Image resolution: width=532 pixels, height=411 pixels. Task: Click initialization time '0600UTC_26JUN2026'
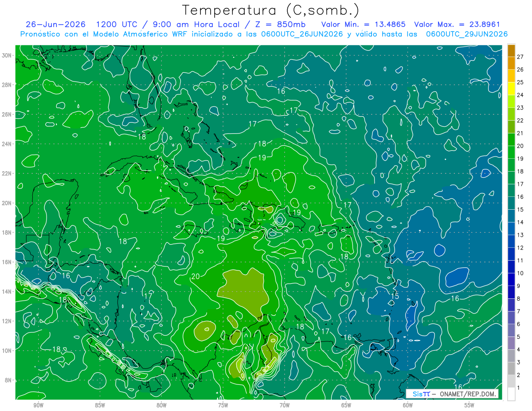pos(302,34)
